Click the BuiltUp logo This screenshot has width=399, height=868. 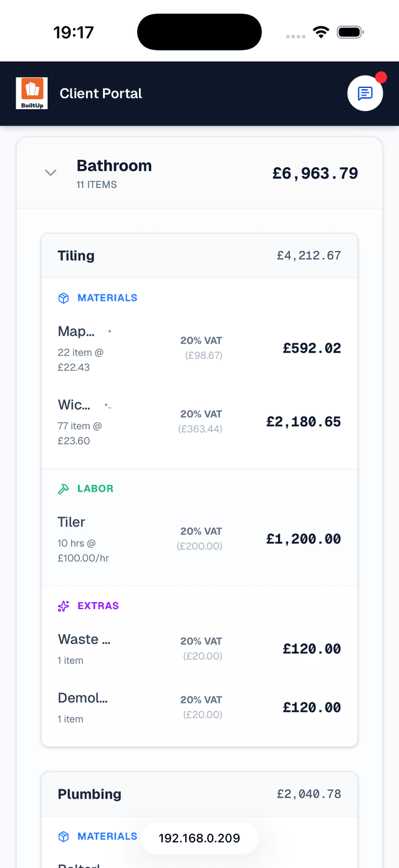click(x=32, y=94)
